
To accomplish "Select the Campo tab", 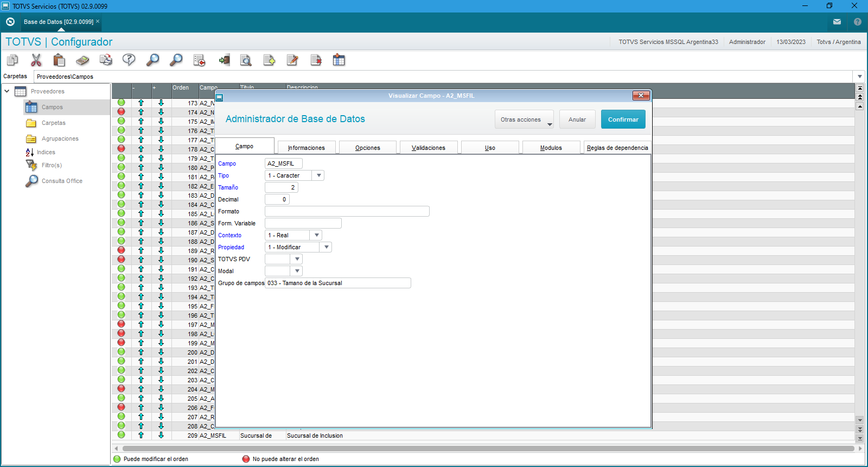I will pyautogui.click(x=245, y=146).
